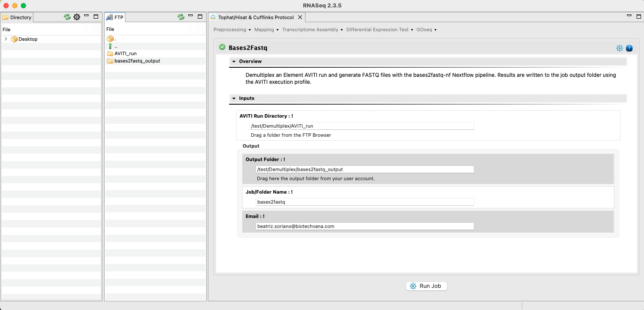The height and width of the screenshot is (310, 644).
Task: Click the Email address field
Action: tap(365, 226)
